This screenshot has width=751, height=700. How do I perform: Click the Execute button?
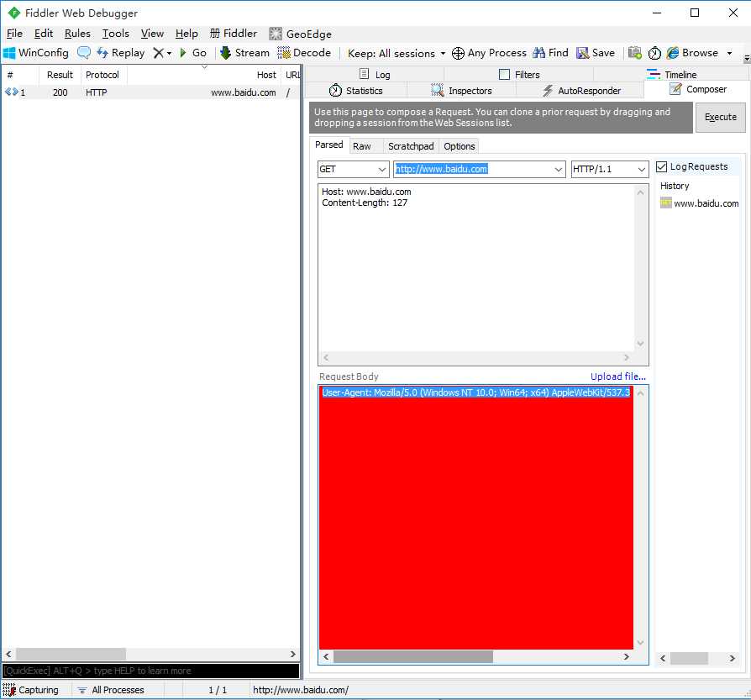pyautogui.click(x=721, y=118)
